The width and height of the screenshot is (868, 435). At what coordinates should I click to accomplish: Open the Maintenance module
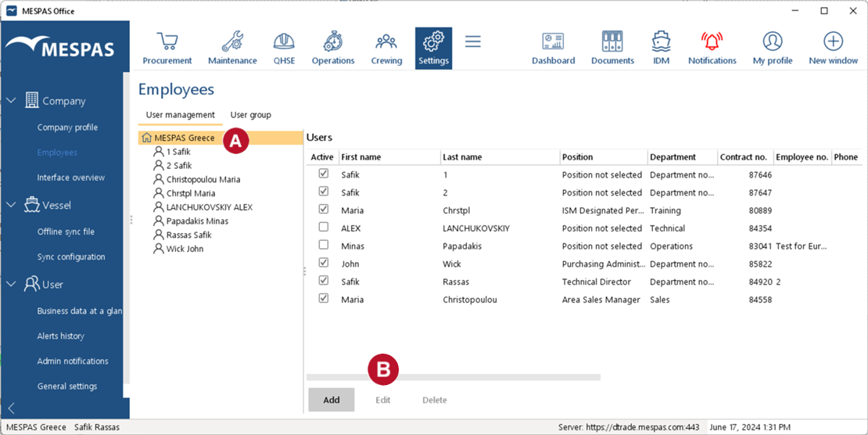(x=232, y=49)
